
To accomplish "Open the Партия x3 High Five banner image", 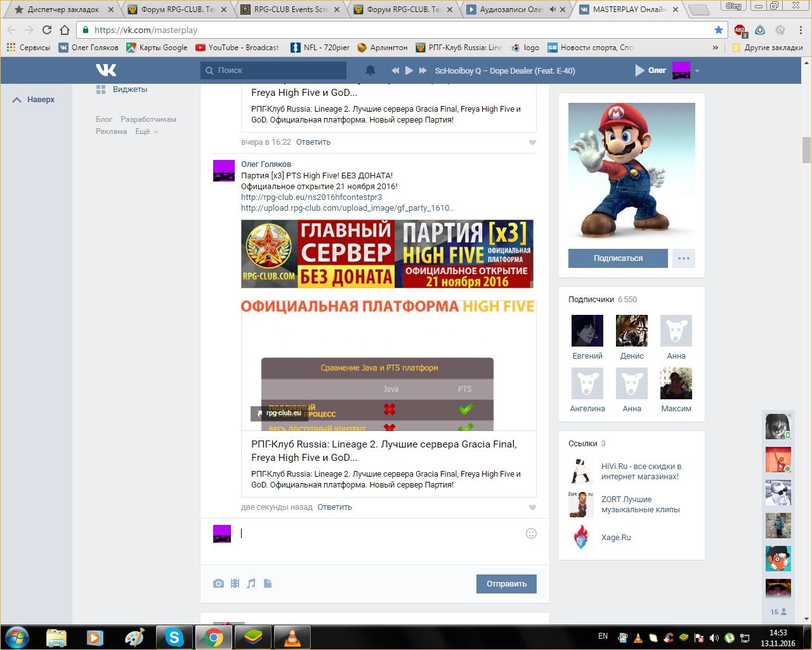I will tap(387, 254).
